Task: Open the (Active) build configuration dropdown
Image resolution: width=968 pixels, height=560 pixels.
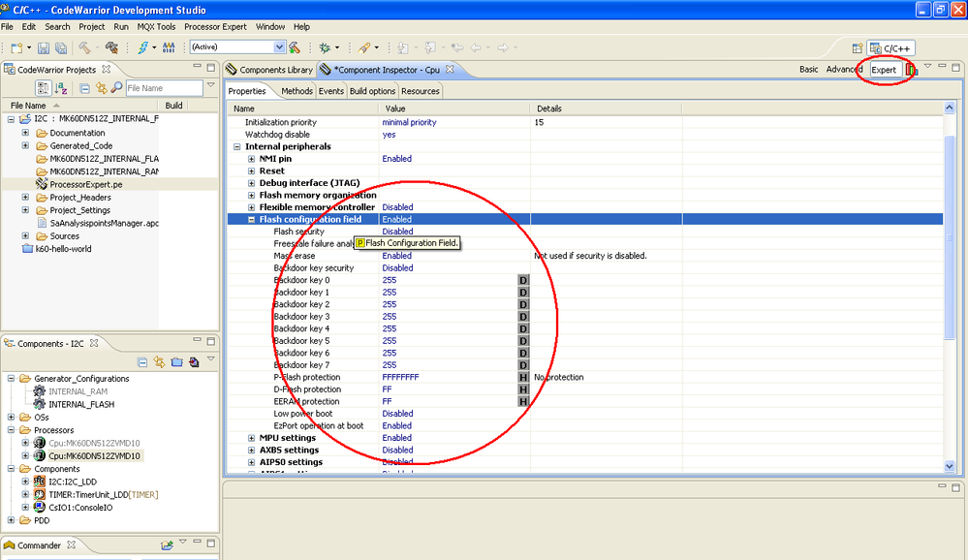Action: [x=279, y=47]
